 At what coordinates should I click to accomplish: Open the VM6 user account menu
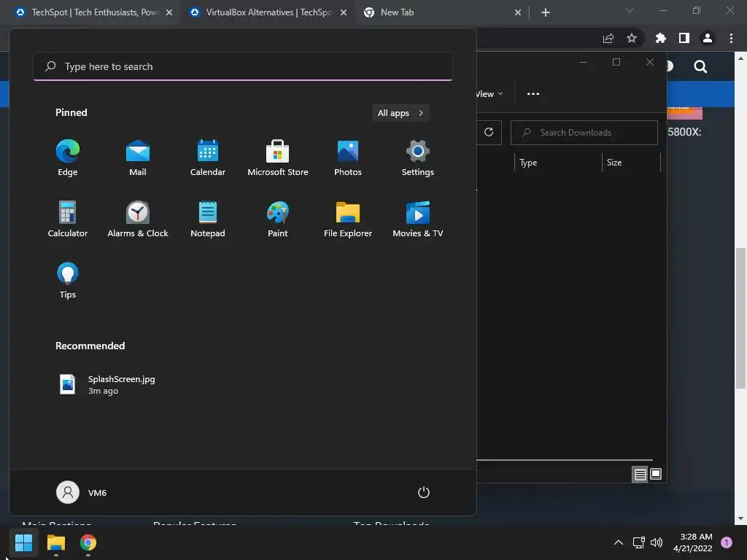tap(82, 492)
